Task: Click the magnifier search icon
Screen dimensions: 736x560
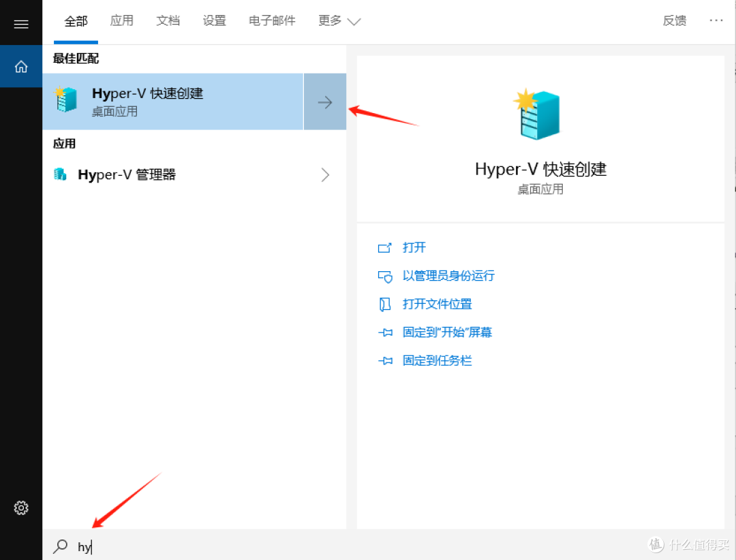Action: [x=61, y=546]
